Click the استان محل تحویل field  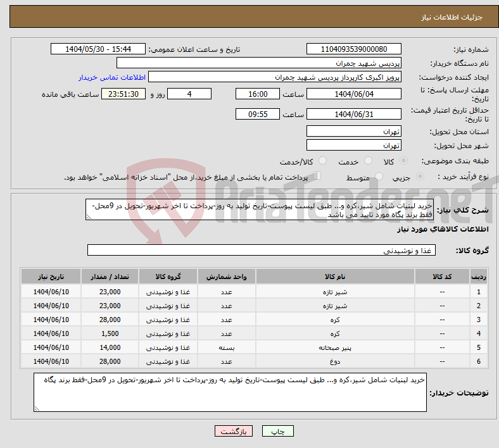[353, 132]
